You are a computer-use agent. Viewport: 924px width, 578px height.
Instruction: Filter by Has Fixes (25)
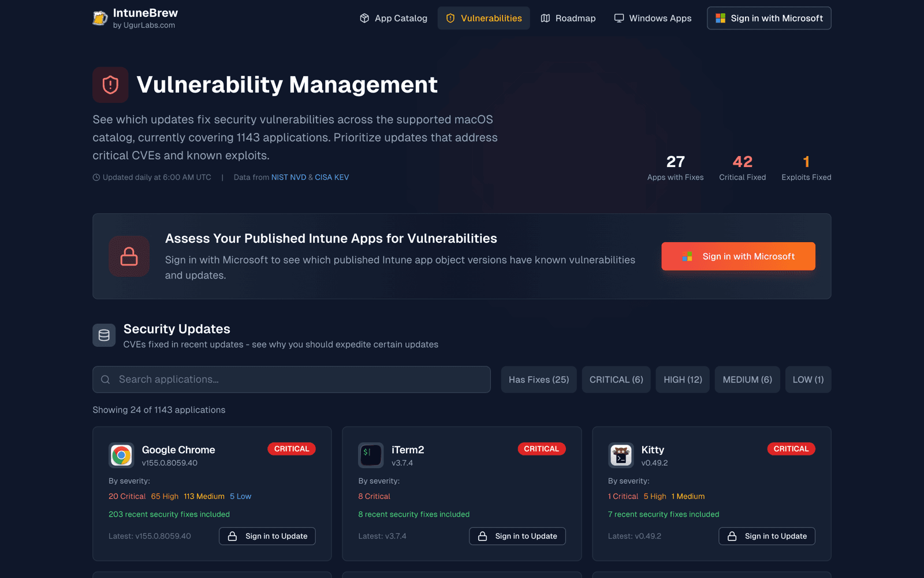click(x=539, y=380)
